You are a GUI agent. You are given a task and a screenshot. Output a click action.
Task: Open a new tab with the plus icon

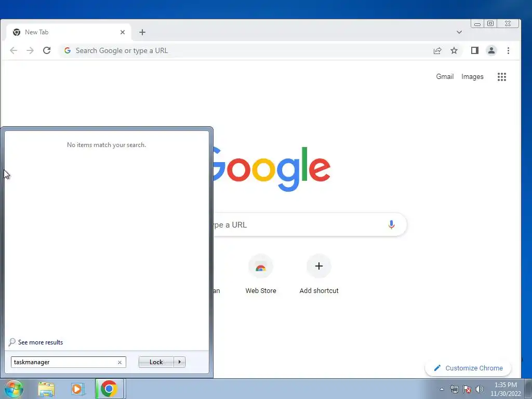[142, 32]
